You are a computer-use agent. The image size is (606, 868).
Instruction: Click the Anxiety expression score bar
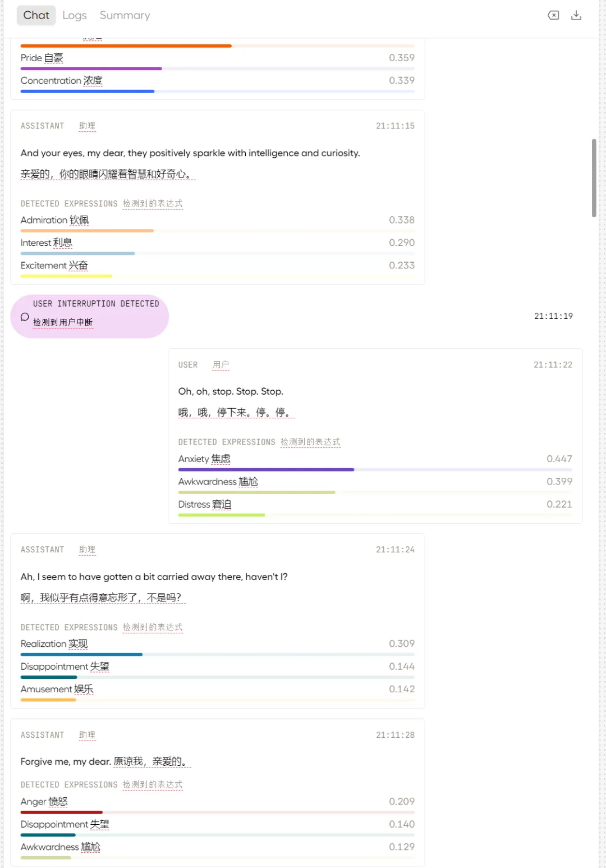point(375,469)
